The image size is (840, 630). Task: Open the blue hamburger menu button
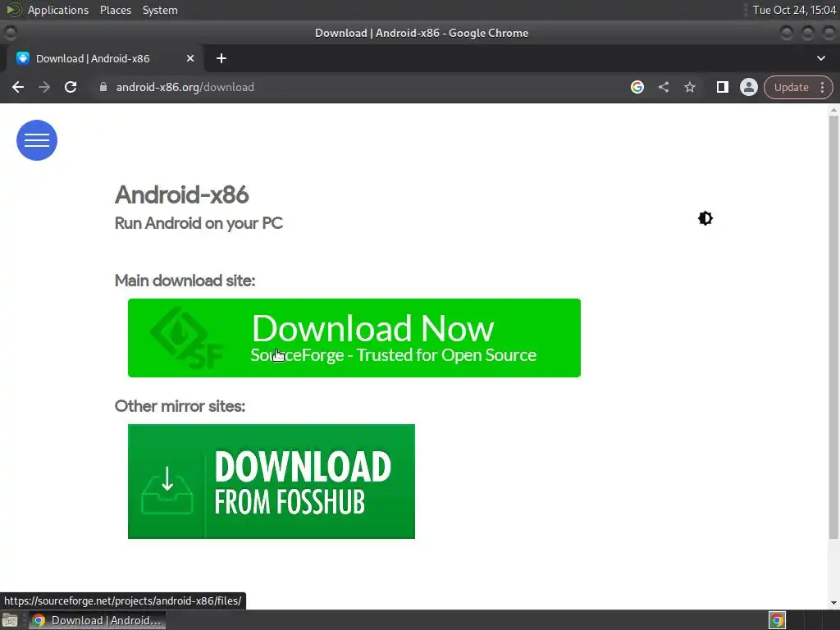[36, 140]
